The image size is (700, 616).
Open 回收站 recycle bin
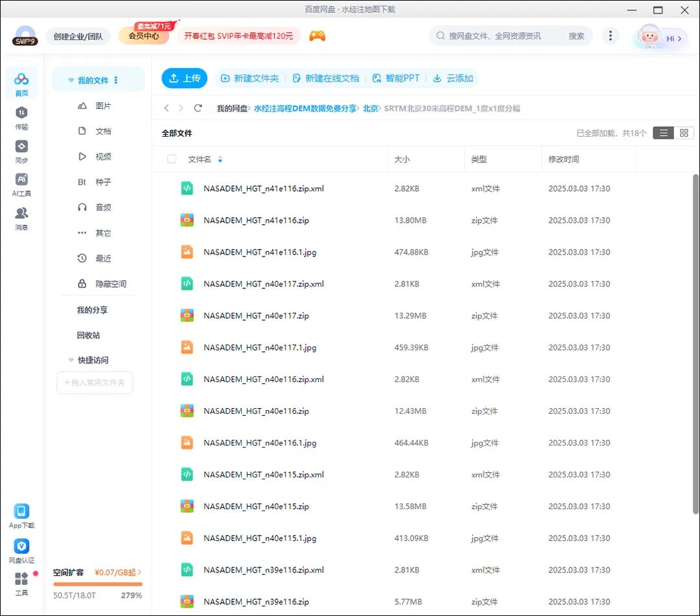coord(88,335)
